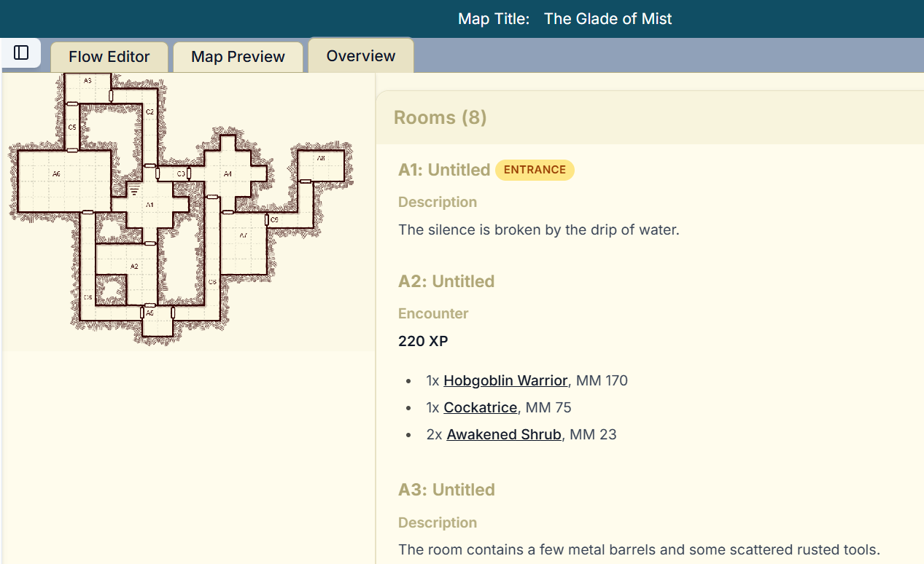924x564 pixels.
Task: Select the Overview tab
Action: pos(360,55)
